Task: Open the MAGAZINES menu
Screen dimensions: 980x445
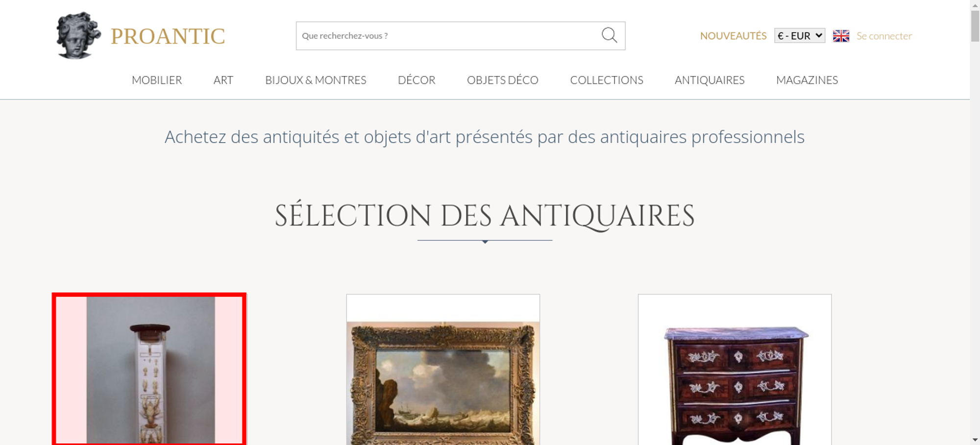Action: tap(807, 80)
